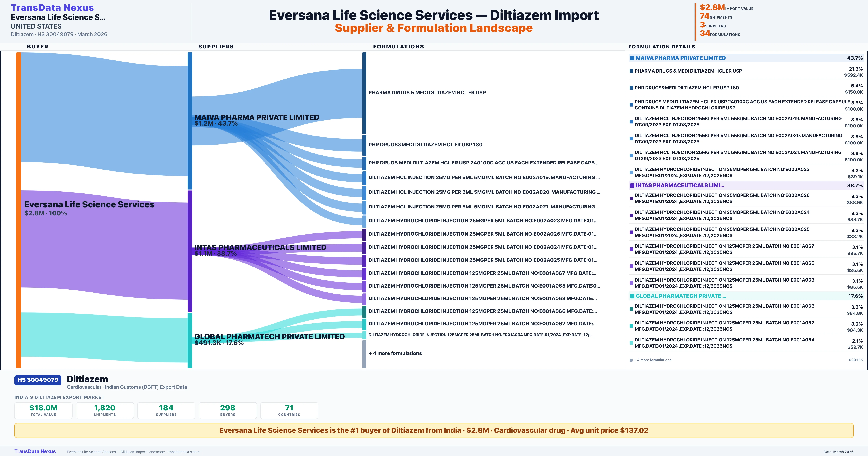Click MAIVA PHARMA header in Formulation Details
The width and height of the screenshot is (868, 456).
tap(680, 58)
